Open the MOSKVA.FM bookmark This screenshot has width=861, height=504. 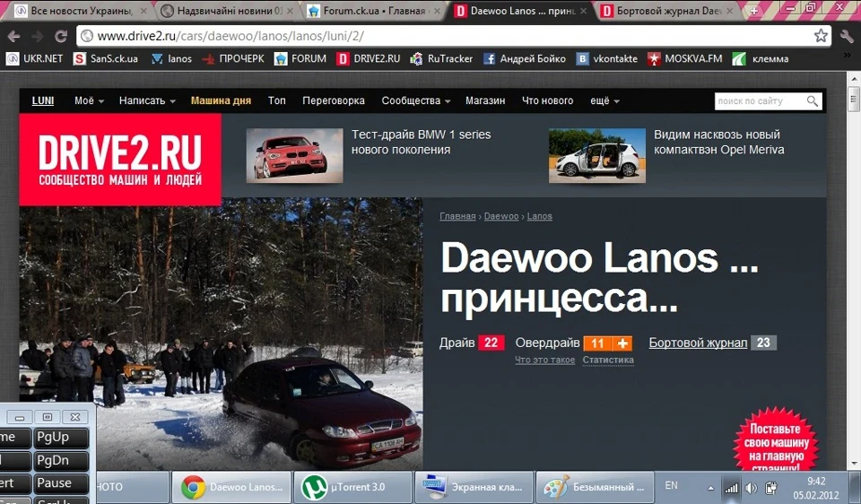(684, 59)
